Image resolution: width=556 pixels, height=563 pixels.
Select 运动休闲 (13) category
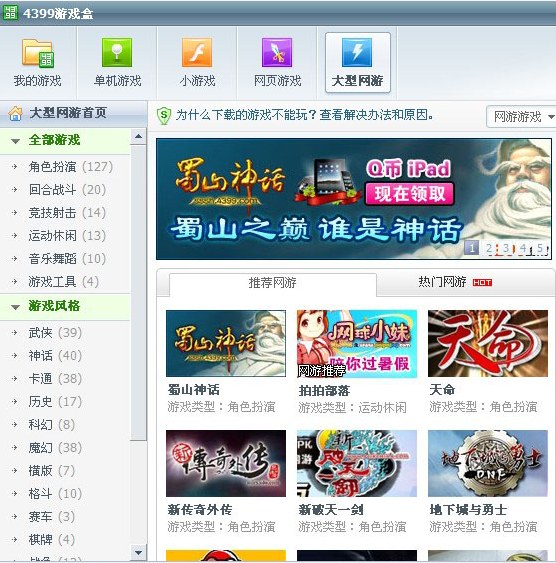pyautogui.click(x=67, y=236)
